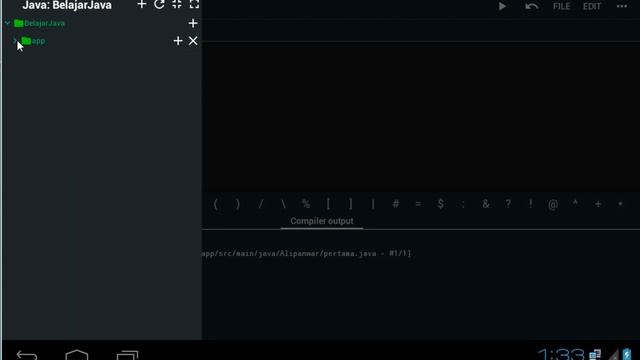Open the more options overflow menu
This screenshot has width=640, height=360.
[x=622, y=6]
